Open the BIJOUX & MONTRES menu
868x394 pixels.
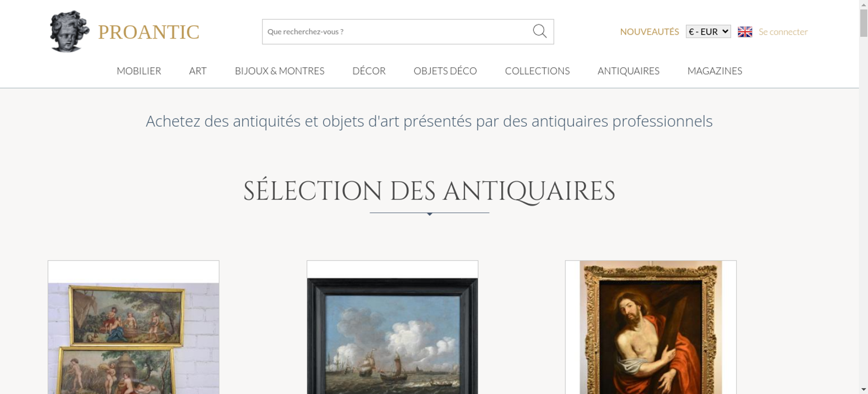click(279, 71)
